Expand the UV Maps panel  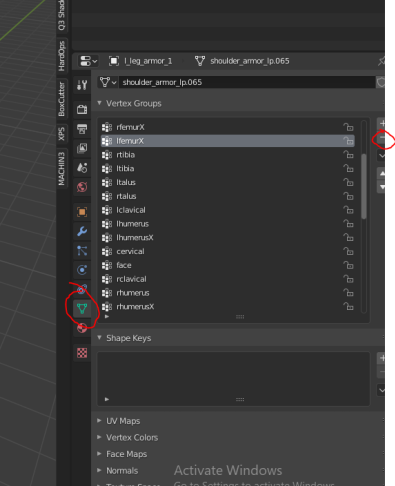point(99,421)
